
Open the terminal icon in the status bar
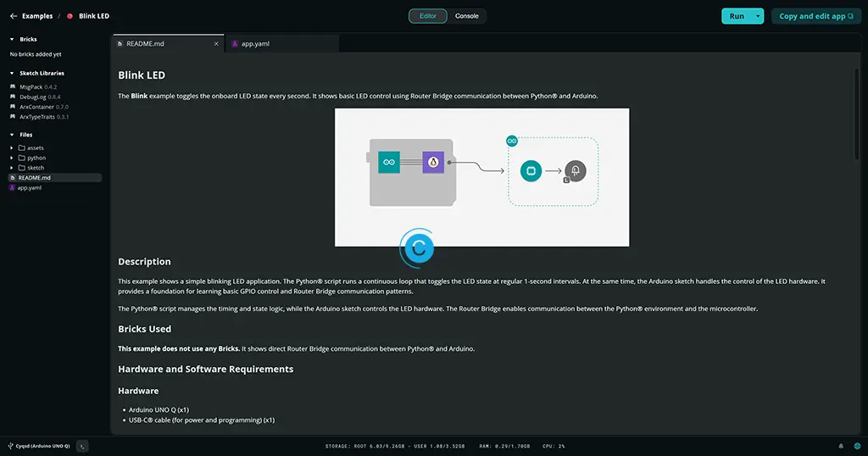(82, 446)
